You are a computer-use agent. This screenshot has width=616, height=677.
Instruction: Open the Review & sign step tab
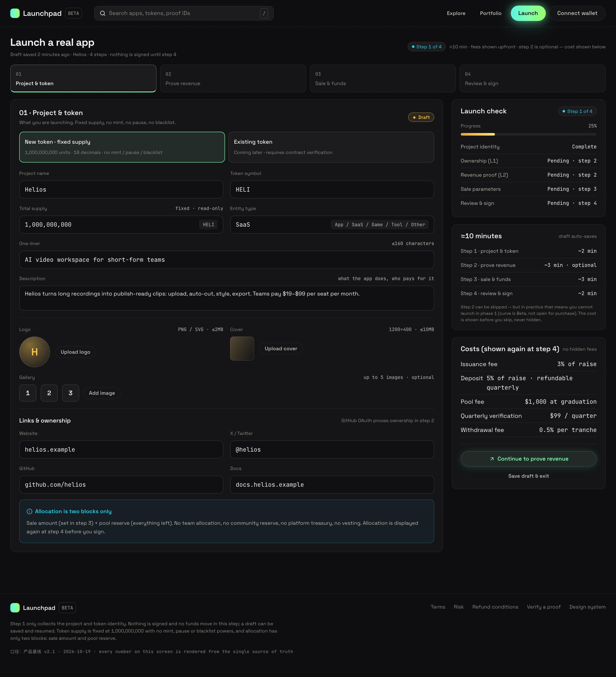point(532,78)
